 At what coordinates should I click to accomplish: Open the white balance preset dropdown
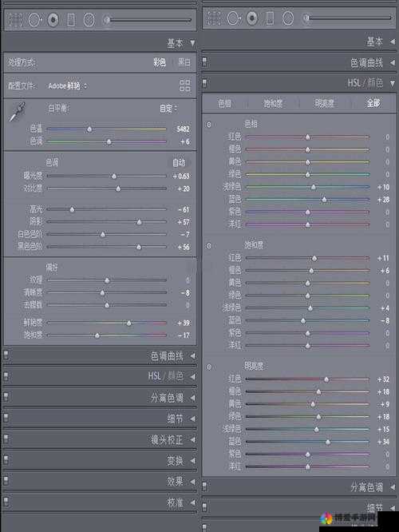coord(168,109)
